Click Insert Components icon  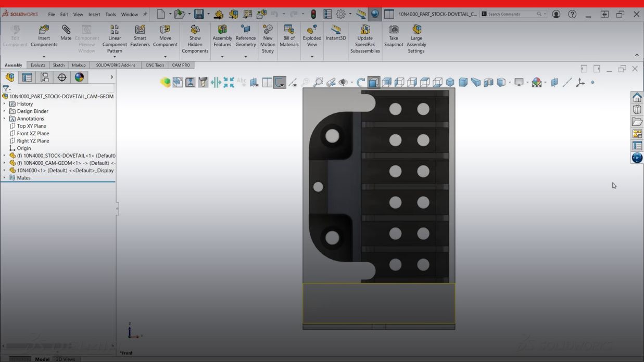(x=44, y=35)
